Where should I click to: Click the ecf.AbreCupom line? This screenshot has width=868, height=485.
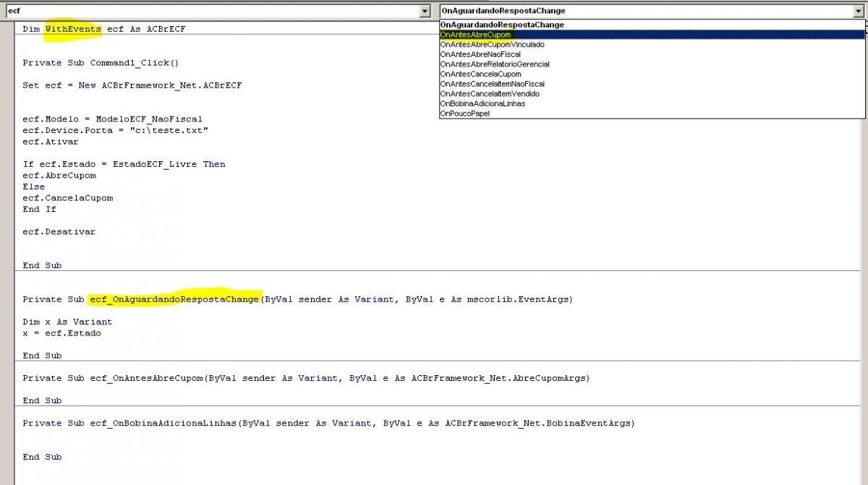coord(59,176)
